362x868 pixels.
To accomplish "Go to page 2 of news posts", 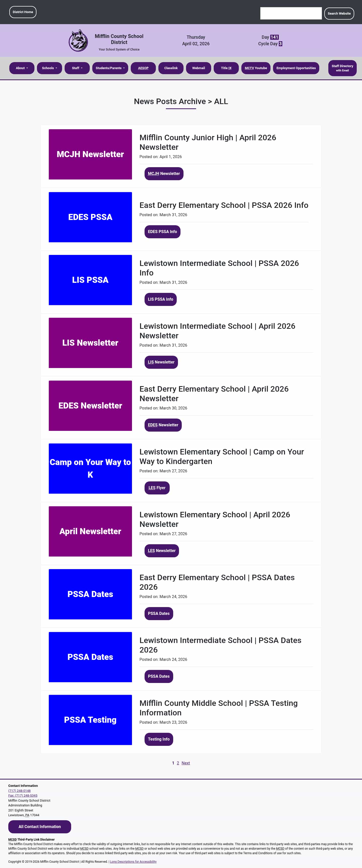I will tap(178, 763).
